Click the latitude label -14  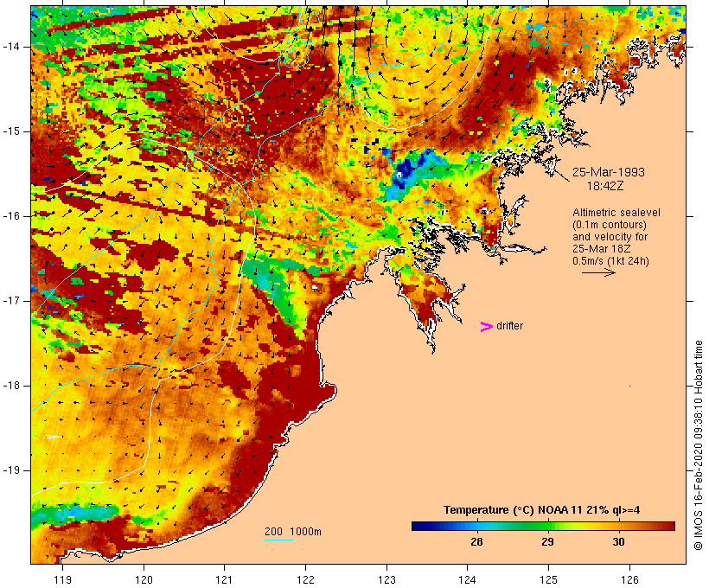pyautogui.click(x=10, y=47)
